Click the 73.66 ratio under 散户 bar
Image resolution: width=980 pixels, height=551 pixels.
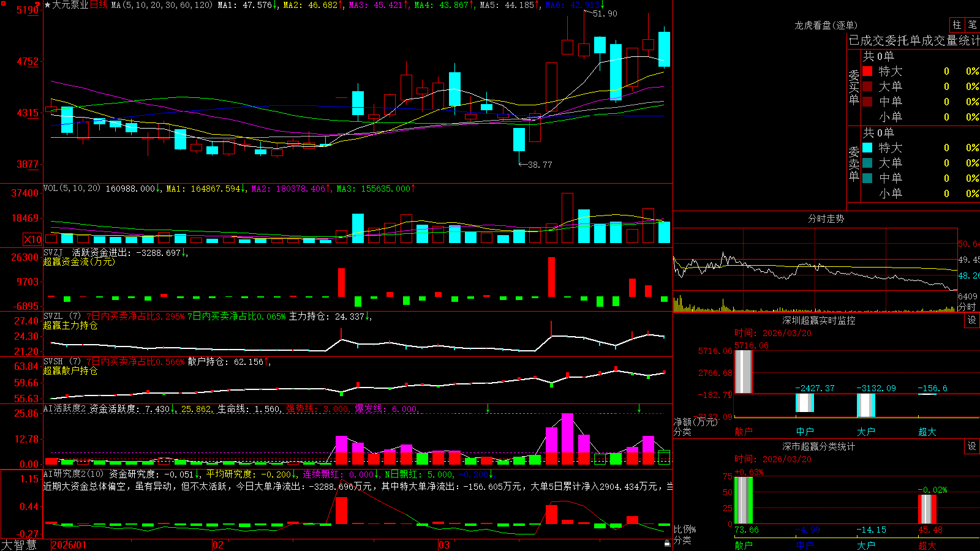(747, 530)
